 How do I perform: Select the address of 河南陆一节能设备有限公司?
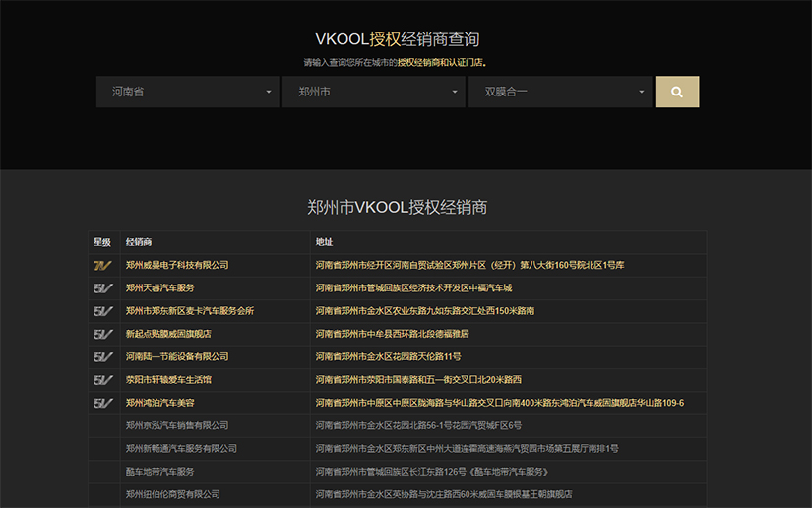click(388, 356)
